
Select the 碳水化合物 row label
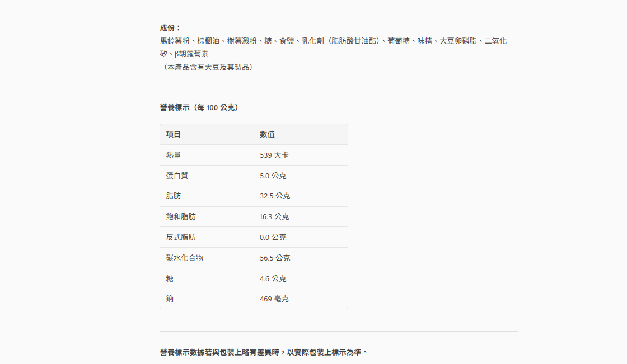(185, 258)
